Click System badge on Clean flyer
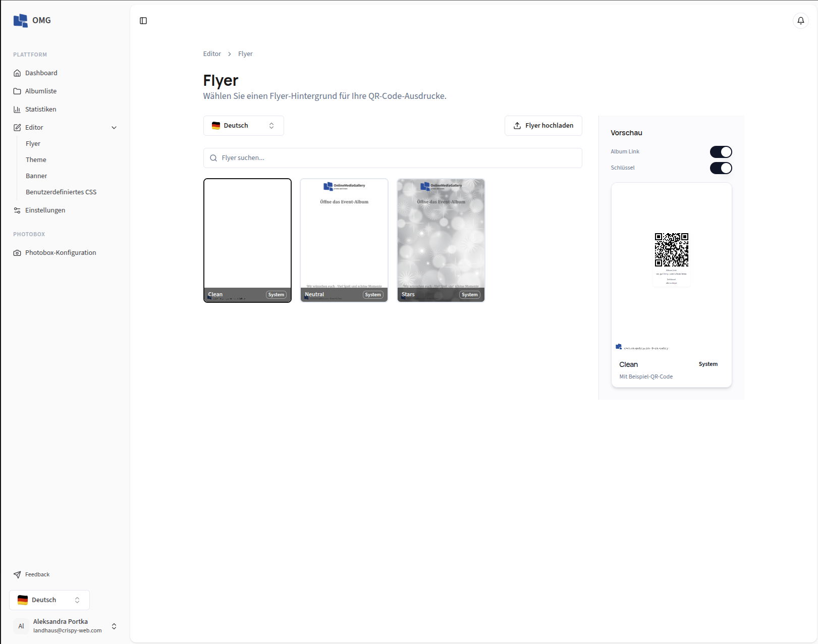 tap(276, 295)
